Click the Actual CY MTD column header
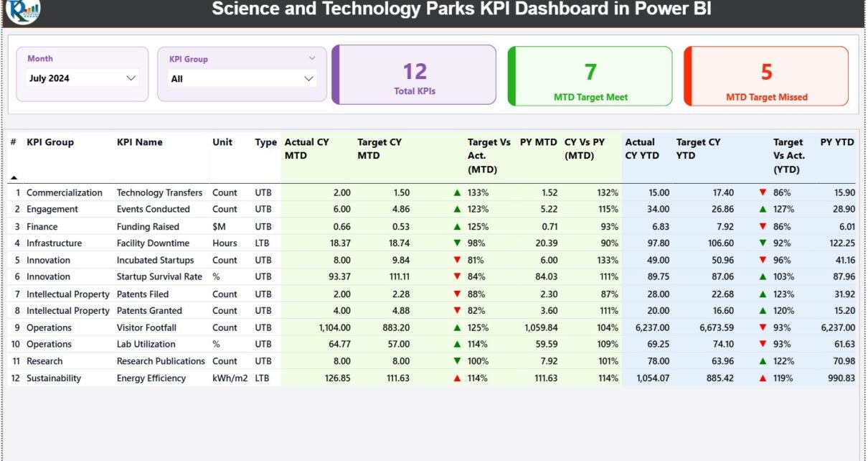The width and height of the screenshot is (868, 461). click(x=306, y=149)
